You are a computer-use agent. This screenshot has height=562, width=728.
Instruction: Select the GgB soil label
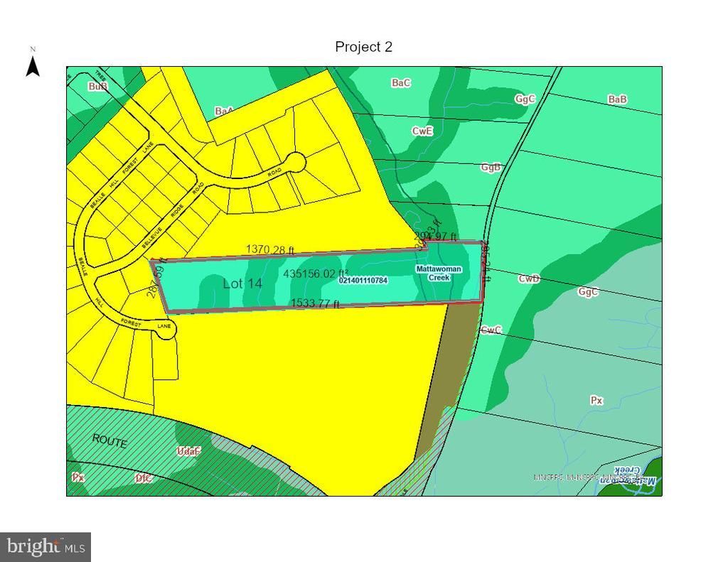coord(491,168)
